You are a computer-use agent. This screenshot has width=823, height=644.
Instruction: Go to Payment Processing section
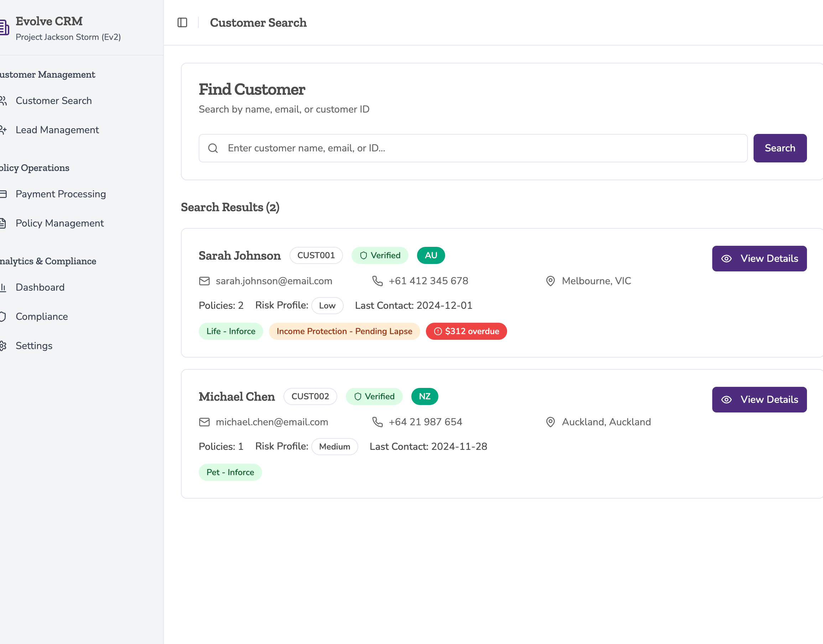point(61,194)
